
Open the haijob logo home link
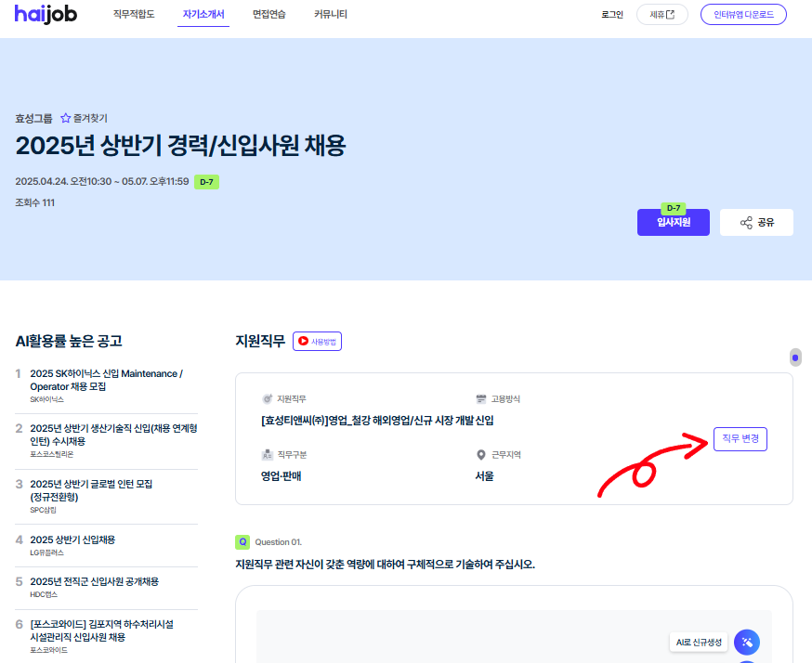coord(46,14)
